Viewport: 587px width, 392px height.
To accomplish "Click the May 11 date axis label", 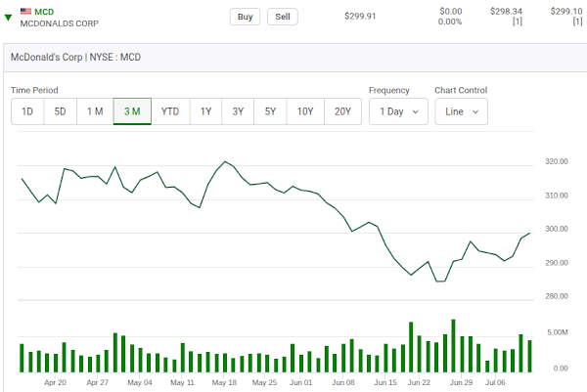I will (182, 382).
